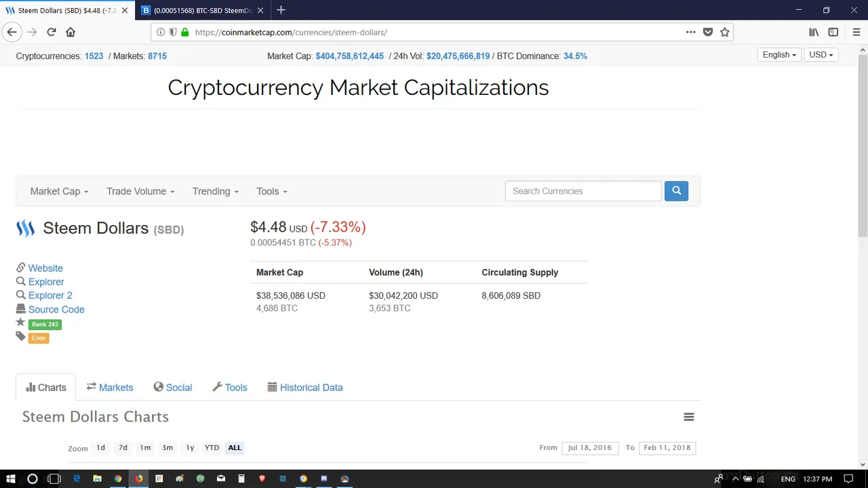Open the Historical Data tab
This screenshot has height=488, width=868.
tap(305, 388)
